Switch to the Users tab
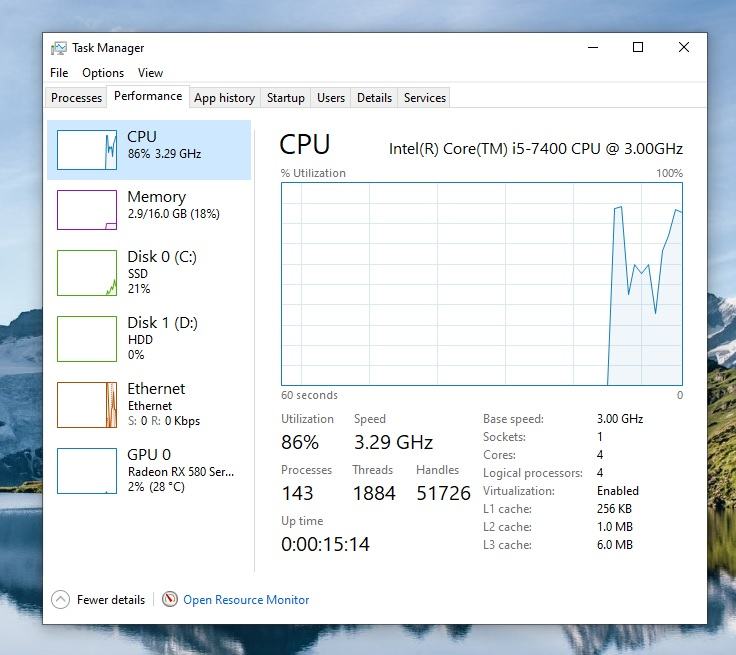This screenshot has height=655, width=736. [x=330, y=98]
